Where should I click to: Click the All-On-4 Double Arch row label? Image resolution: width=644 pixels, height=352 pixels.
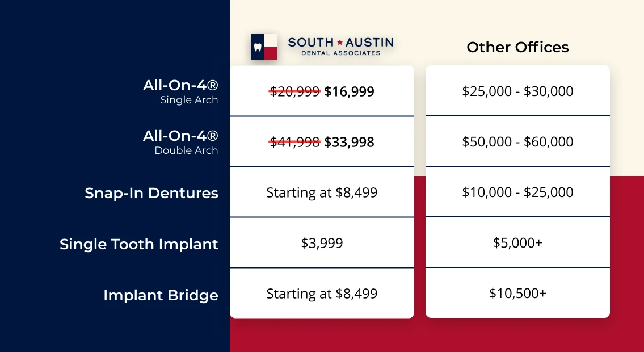180,142
